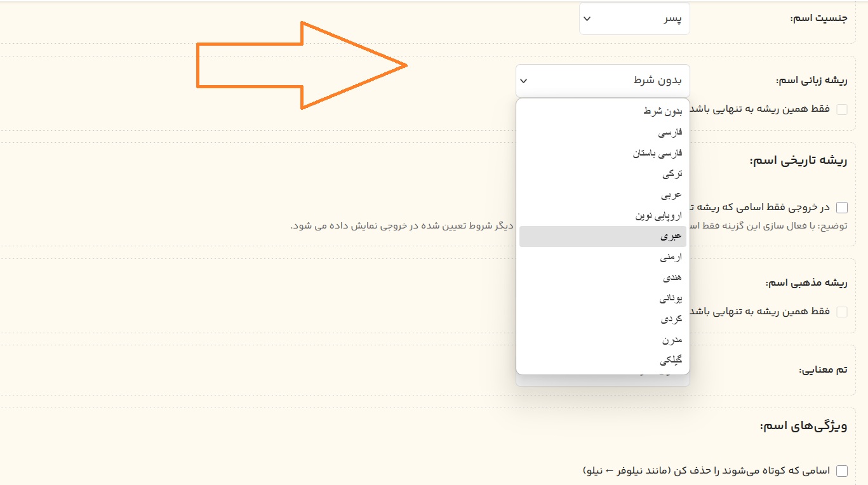Screen dimensions: 868x485
Task: Enable در خروجی فقط اسامی checkbox
Action: [x=842, y=208]
